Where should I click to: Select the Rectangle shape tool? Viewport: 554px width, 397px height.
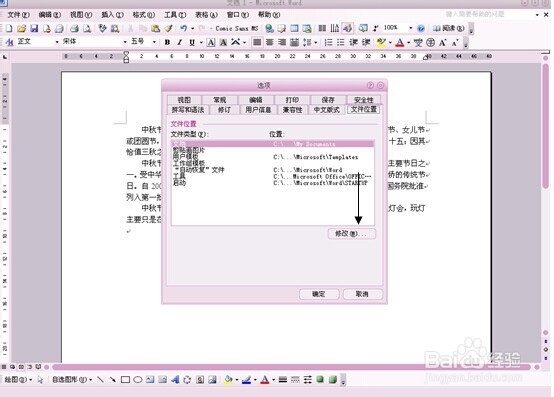pyautogui.click(x=125, y=380)
